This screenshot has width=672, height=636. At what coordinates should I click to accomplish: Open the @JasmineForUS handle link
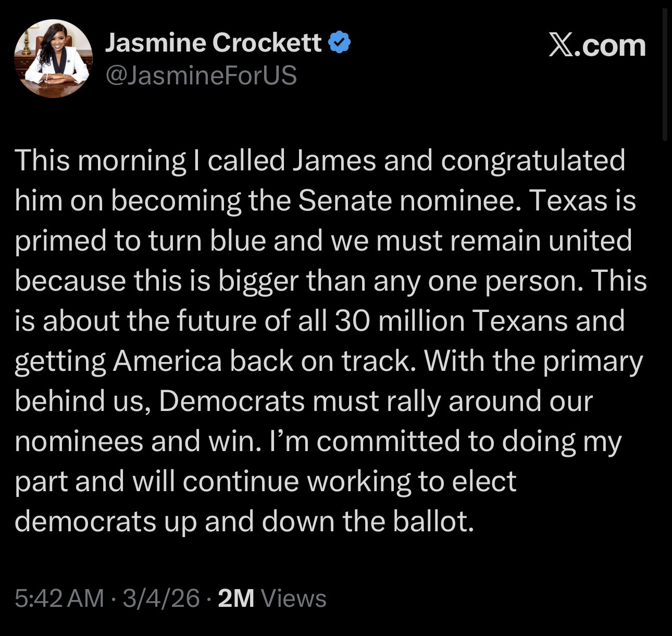pyautogui.click(x=201, y=75)
